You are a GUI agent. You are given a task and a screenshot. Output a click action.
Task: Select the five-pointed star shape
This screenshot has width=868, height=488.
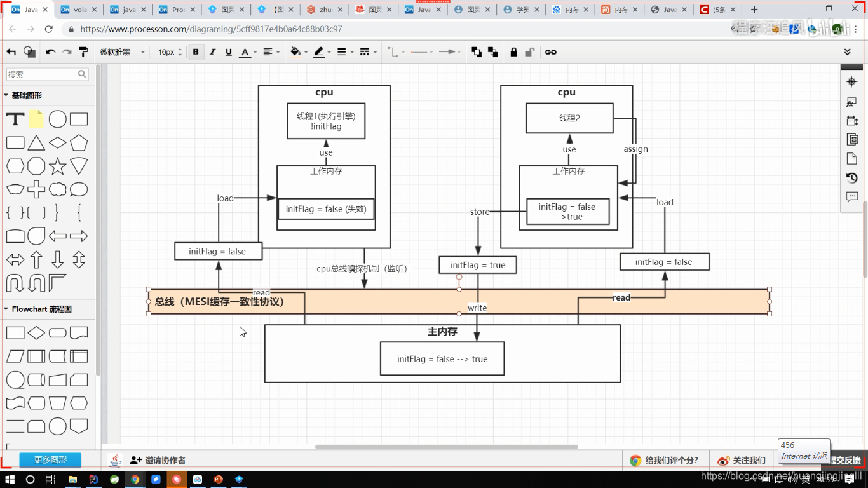[58, 166]
